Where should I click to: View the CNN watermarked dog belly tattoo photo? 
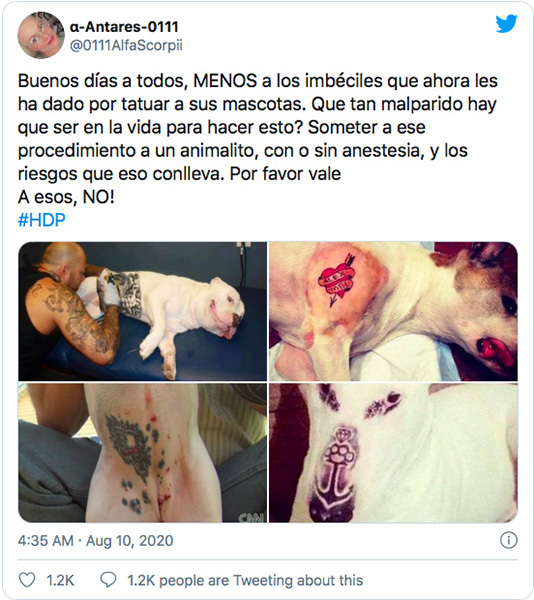point(143,453)
